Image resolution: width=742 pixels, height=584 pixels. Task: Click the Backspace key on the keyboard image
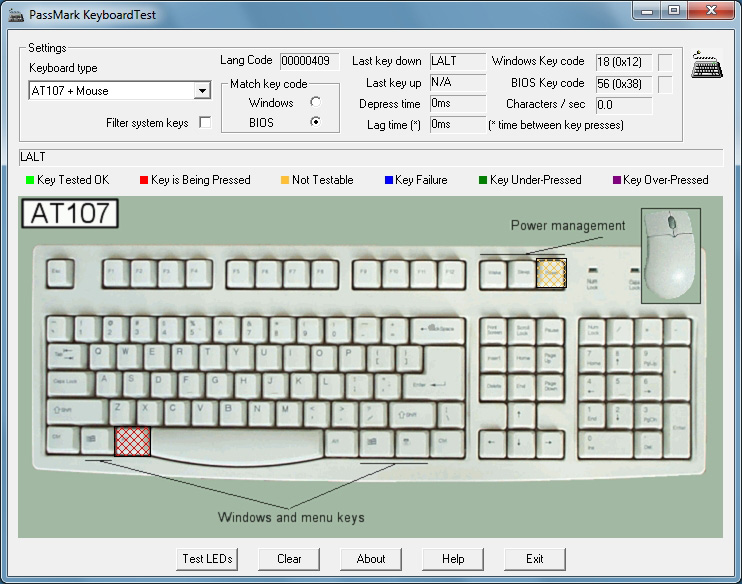pyautogui.click(x=439, y=329)
